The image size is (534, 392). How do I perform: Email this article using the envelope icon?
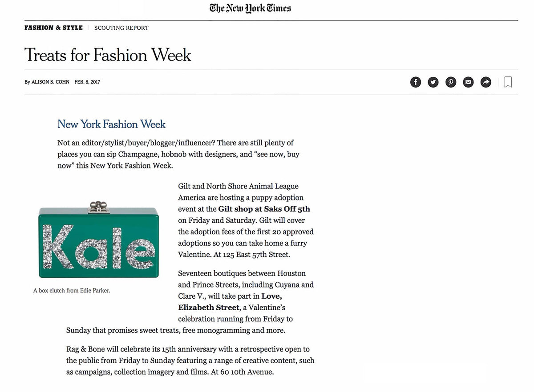pos(468,82)
